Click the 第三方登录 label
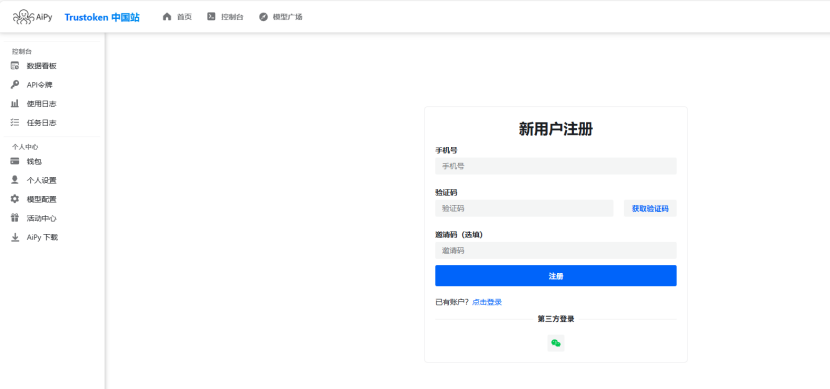830x389 pixels. (x=556, y=319)
